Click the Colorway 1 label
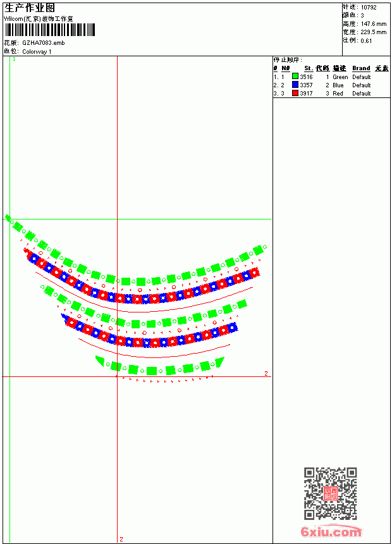 [37, 52]
